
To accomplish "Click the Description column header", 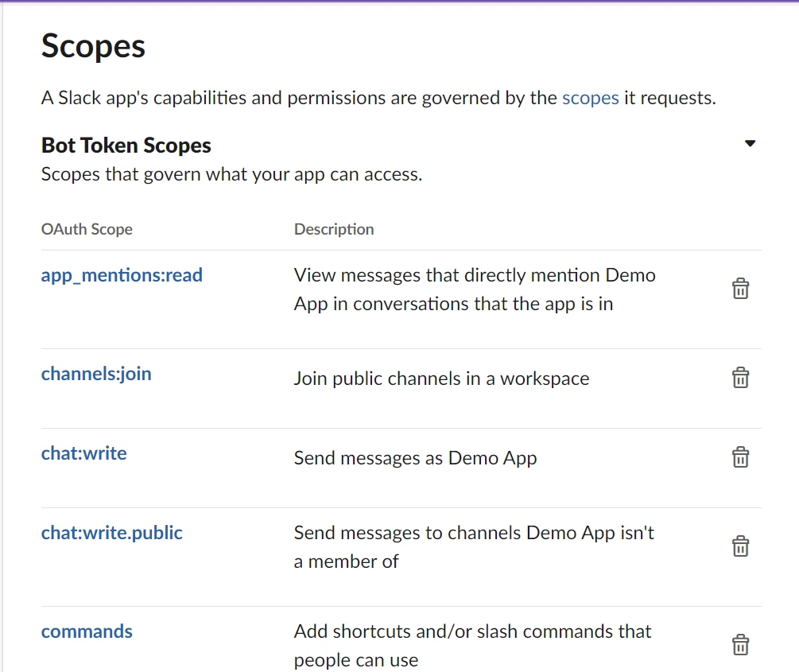I will click(334, 229).
